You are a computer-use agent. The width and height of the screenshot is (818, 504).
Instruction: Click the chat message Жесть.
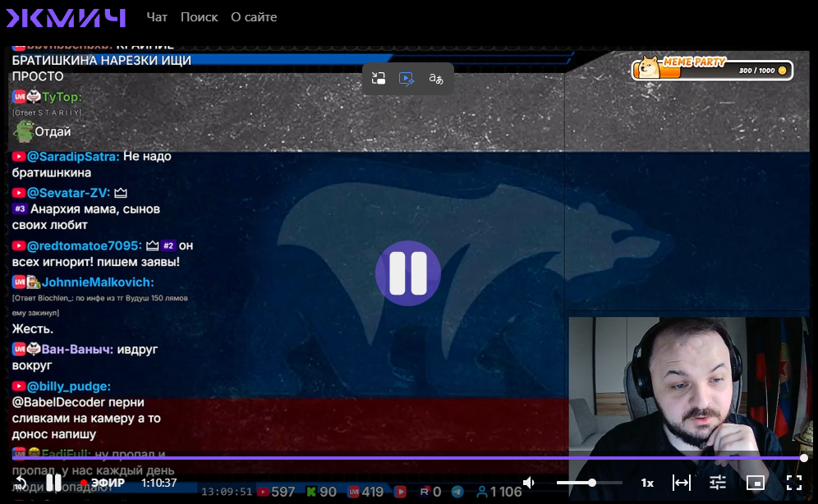[32, 329]
